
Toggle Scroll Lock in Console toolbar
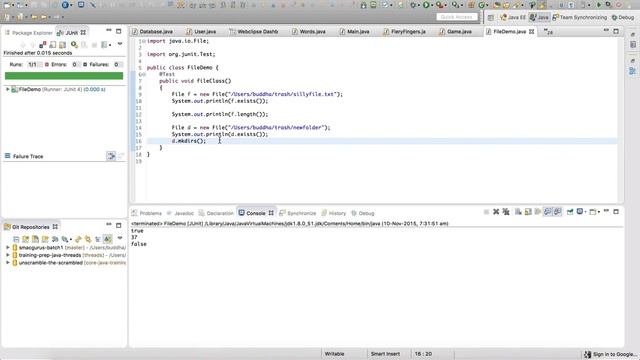point(528,211)
